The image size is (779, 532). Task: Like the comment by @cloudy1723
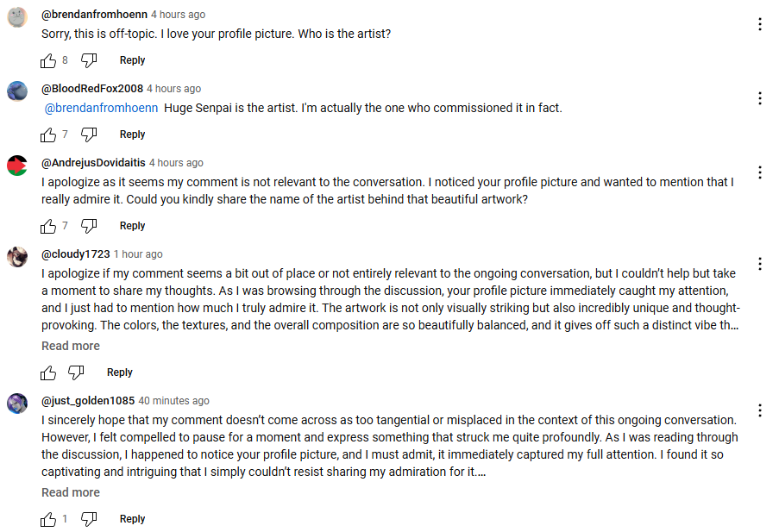pos(48,372)
